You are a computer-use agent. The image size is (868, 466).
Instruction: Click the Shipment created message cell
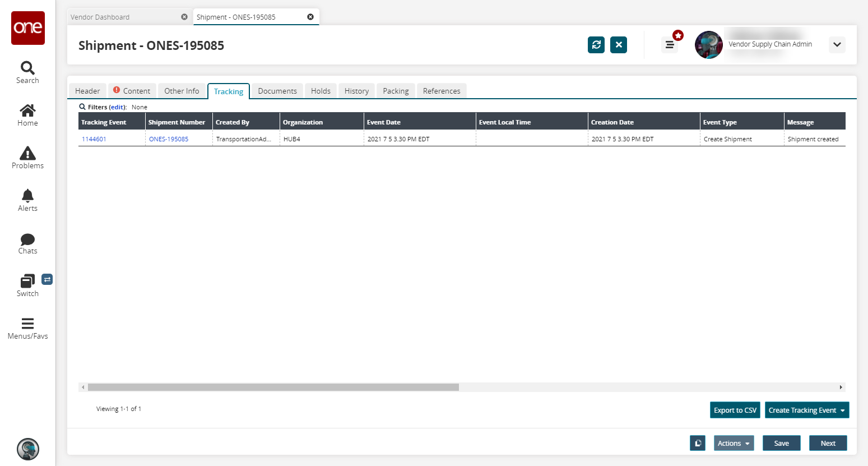click(815, 139)
